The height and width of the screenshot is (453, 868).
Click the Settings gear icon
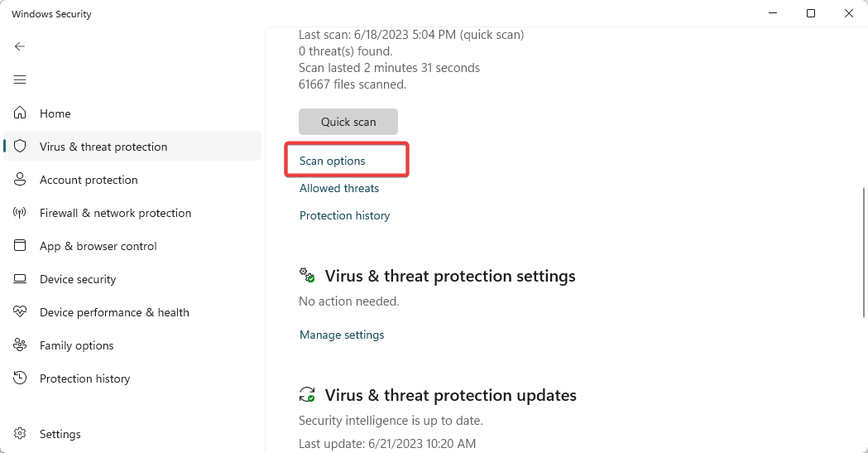click(20, 434)
